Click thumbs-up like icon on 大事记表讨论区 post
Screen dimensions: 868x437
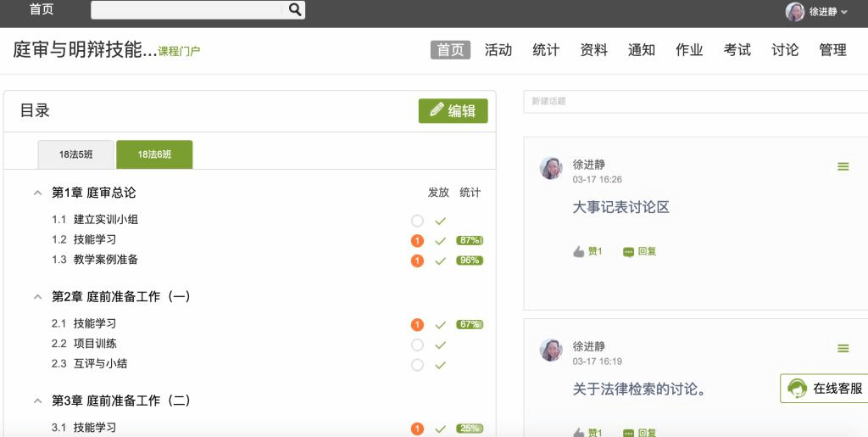(579, 252)
